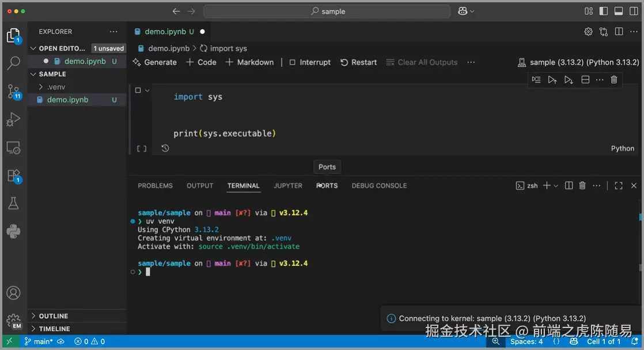The width and height of the screenshot is (644, 350).
Task: Click the search box showing sample
Action: pyautogui.click(x=327, y=11)
